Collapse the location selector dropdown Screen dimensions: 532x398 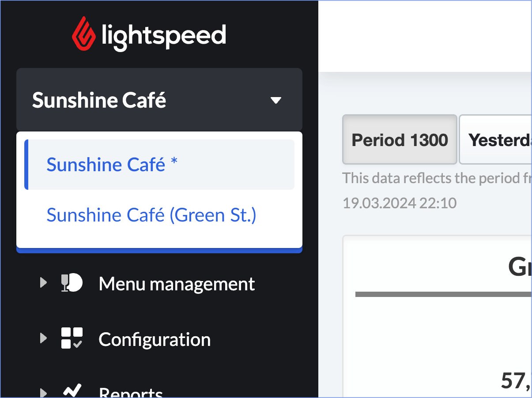[x=276, y=100]
